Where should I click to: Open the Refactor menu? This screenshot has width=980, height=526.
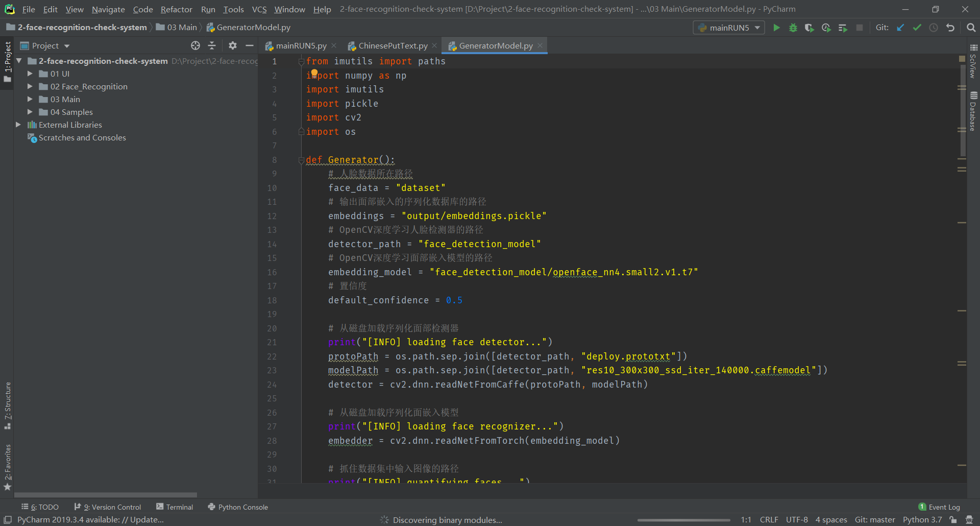(176, 9)
